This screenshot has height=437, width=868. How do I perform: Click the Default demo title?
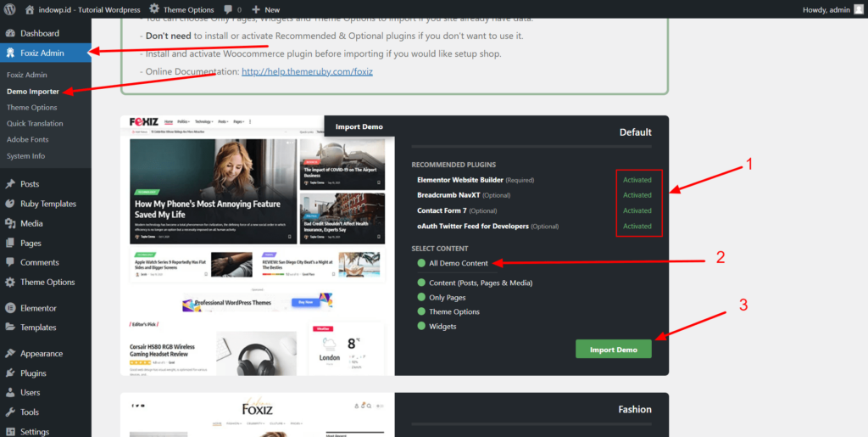[x=636, y=132]
